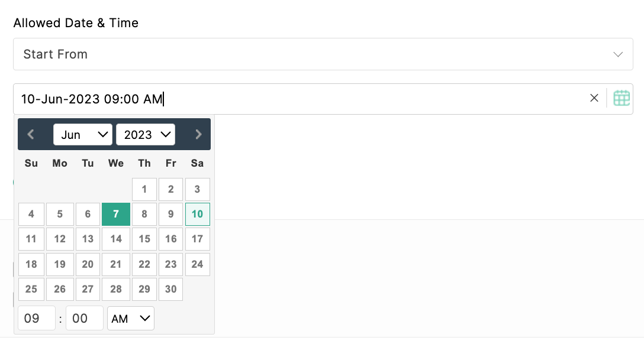This screenshot has width=644, height=344.
Task: Select June 30 on the calendar
Action: pyautogui.click(x=171, y=289)
